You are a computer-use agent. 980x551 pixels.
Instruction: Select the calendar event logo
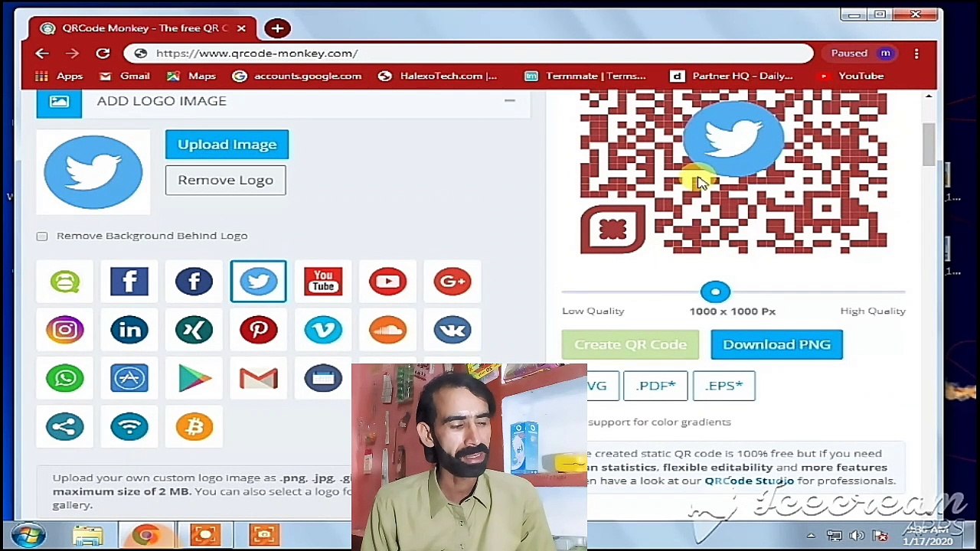(x=323, y=378)
